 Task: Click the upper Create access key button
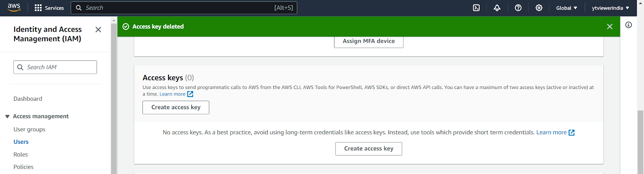(x=176, y=107)
